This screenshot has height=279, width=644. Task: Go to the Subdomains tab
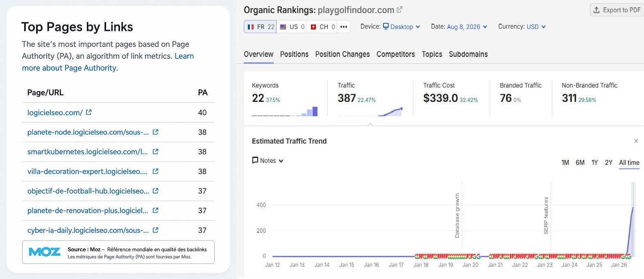pyautogui.click(x=468, y=54)
